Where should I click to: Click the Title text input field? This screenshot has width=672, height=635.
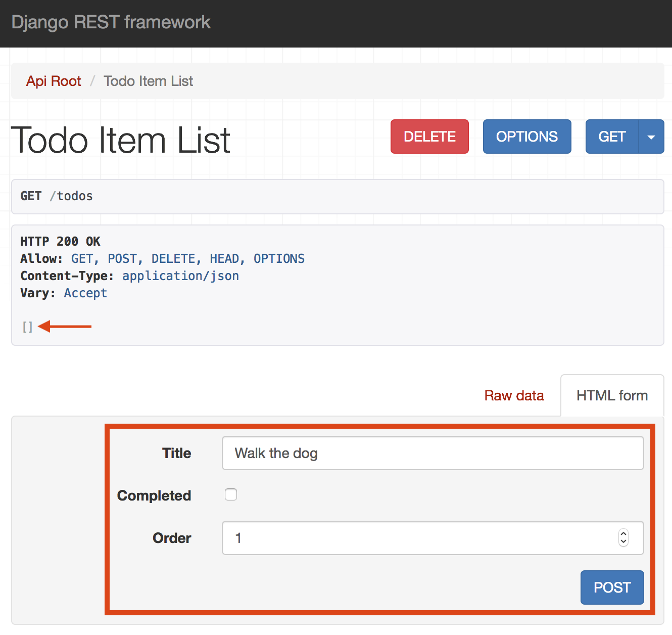[x=433, y=453]
